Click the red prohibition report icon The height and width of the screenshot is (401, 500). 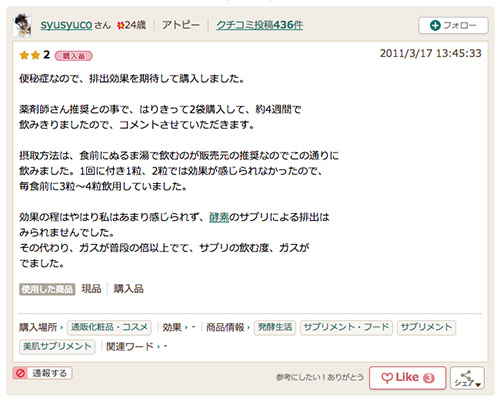tap(20, 373)
